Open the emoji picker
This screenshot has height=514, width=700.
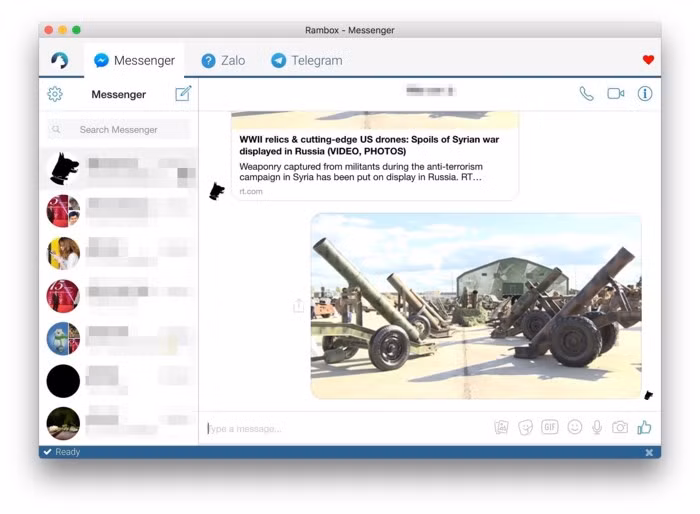[x=575, y=427]
